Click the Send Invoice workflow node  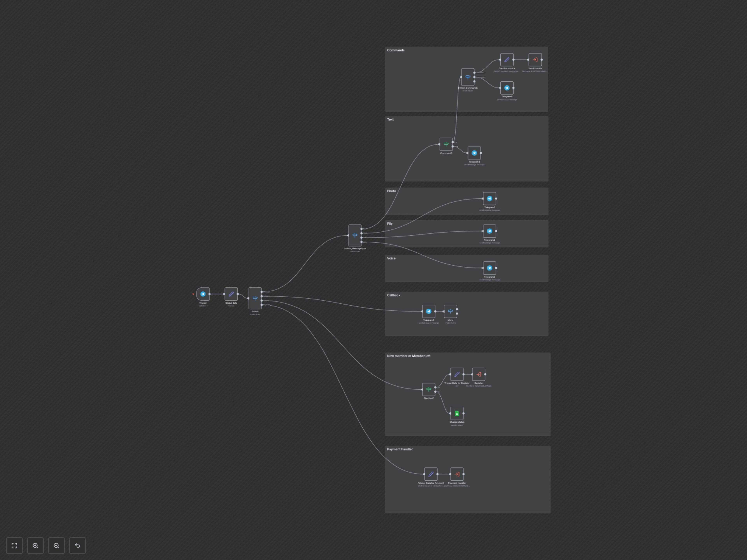click(535, 60)
